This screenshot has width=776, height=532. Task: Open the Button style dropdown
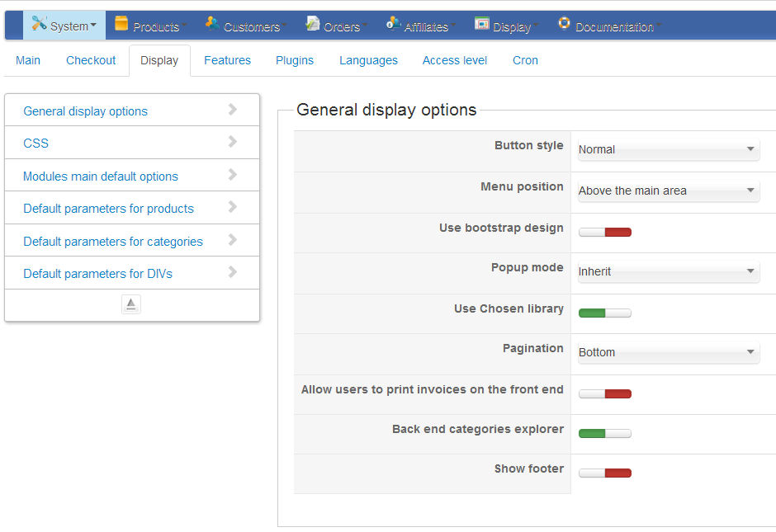667,149
